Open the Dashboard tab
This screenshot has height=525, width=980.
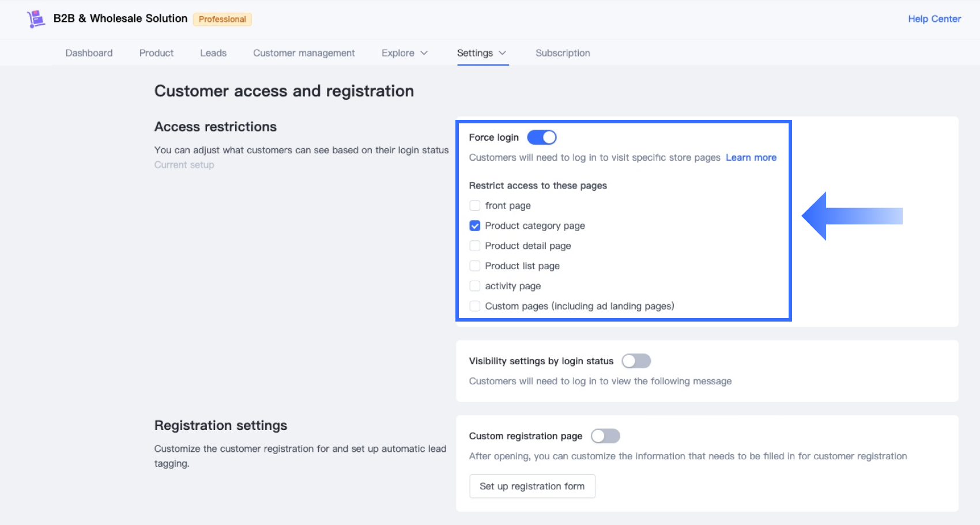pos(89,53)
